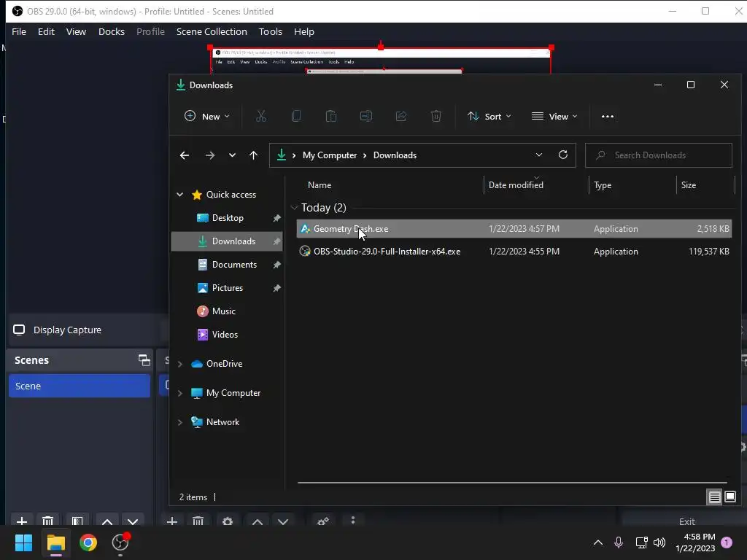This screenshot has height=560, width=747.
Task: Pop out the OBS Scenes dock
Action: click(x=144, y=360)
